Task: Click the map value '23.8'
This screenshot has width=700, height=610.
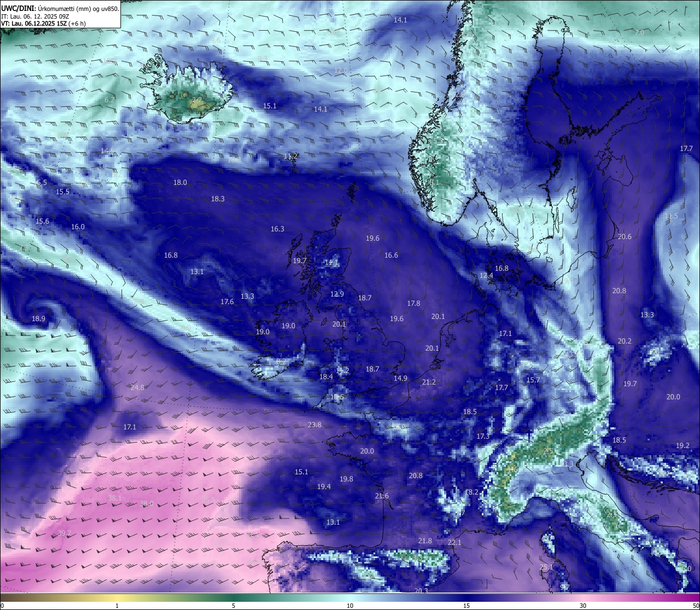Action: coord(314,425)
